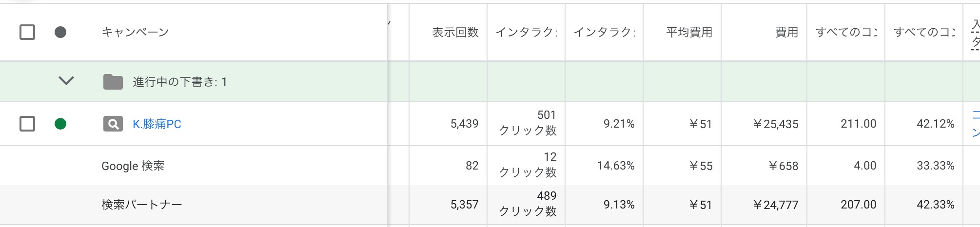Click the gray folder icon for drafts in progress
Image resolution: width=980 pixels, height=227 pixels.
(x=113, y=82)
